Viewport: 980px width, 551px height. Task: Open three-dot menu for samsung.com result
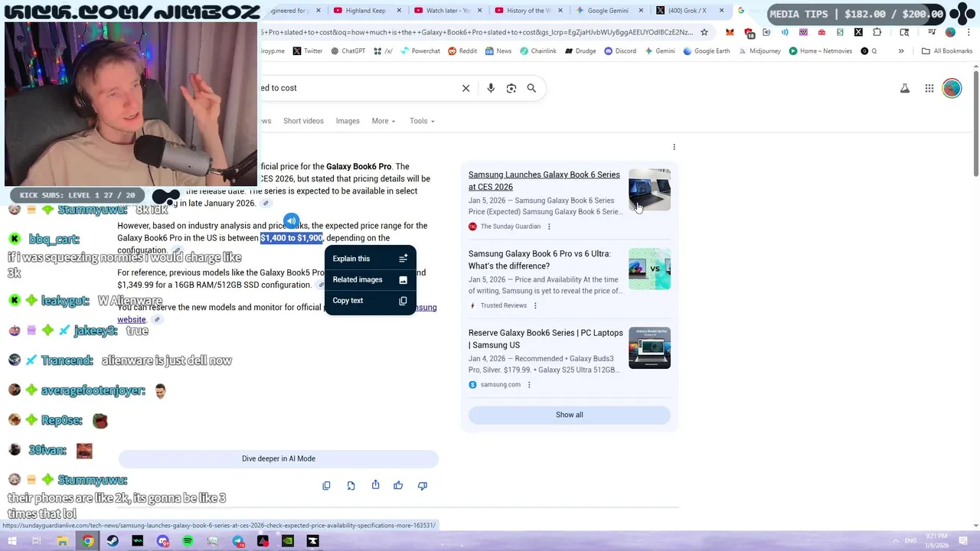pos(529,385)
